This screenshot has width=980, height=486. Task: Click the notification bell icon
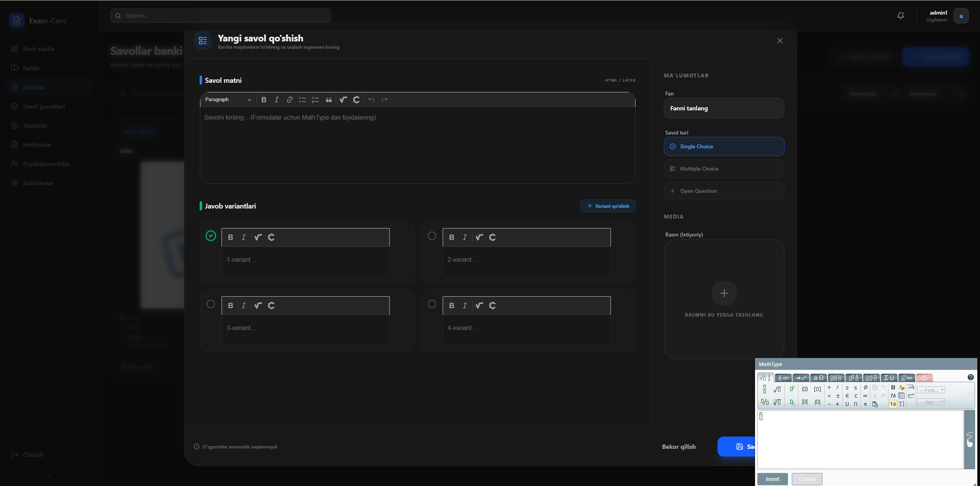[900, 15]
